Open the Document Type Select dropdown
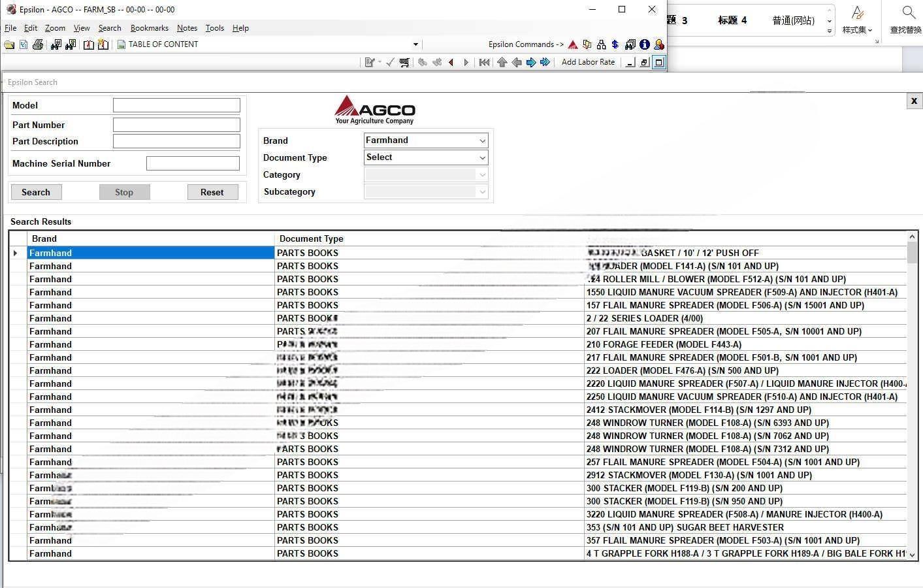The width and height of the screenshot is (923, 588). (x=482, y=157)
